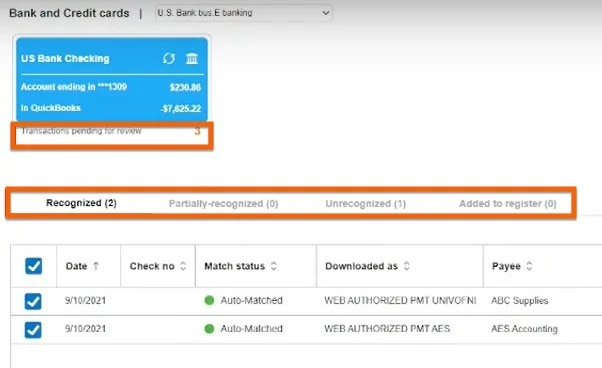Click Transactions pending for review text
The image size is (602, 368).
[81, 131]
